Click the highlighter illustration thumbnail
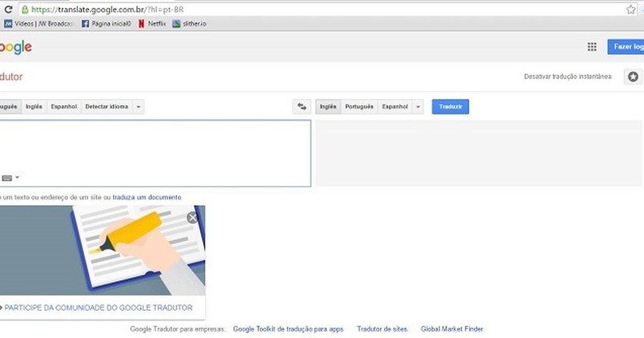The height and width of the screenshot is (338, 644). point(102,251)
